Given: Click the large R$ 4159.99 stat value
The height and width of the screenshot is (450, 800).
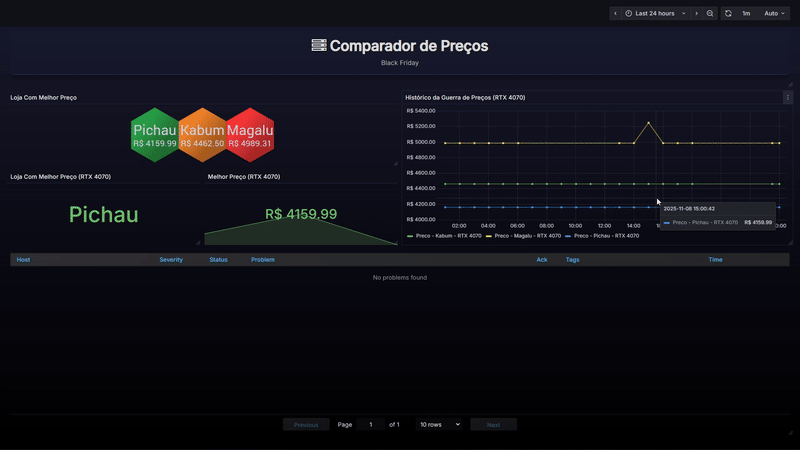Looking at the screenshot, I should [301, 214].
